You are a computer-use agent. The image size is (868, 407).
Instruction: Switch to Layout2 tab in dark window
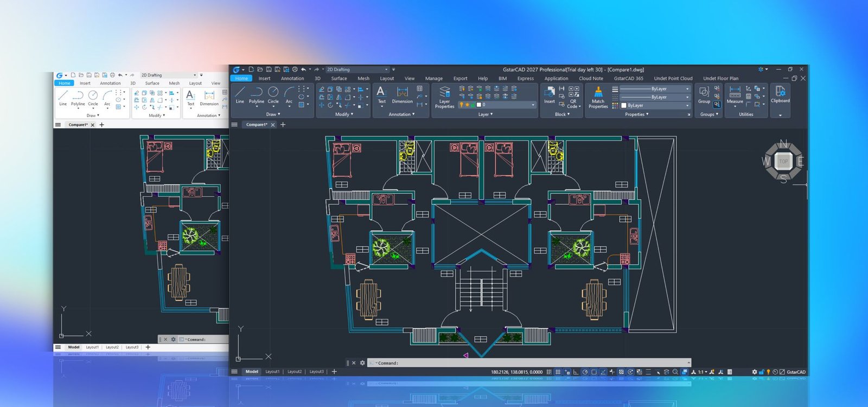[295, 372]
